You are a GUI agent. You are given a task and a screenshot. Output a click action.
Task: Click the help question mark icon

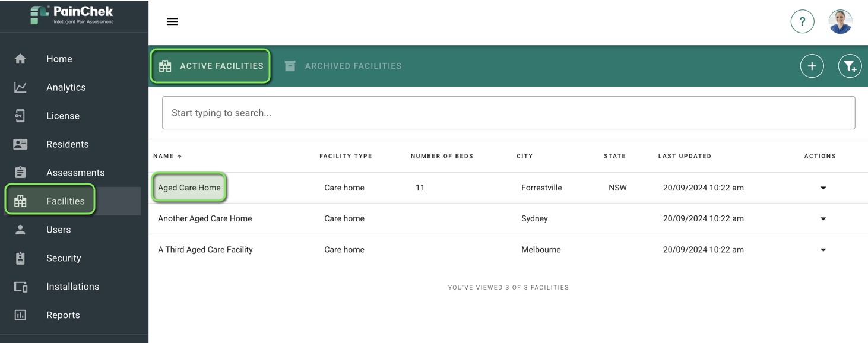point(802,22)
